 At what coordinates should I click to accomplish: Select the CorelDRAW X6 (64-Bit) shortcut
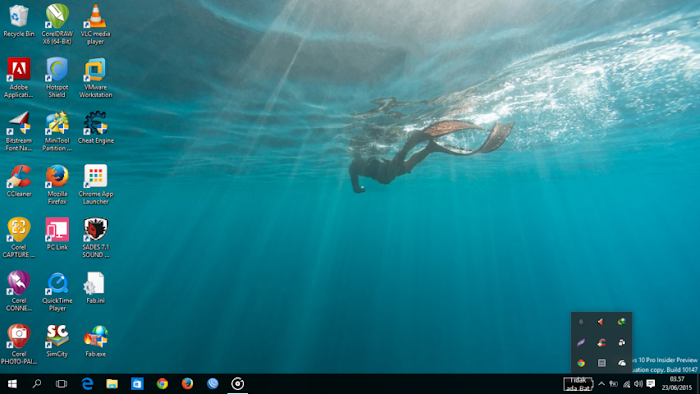tap(57, 25)
